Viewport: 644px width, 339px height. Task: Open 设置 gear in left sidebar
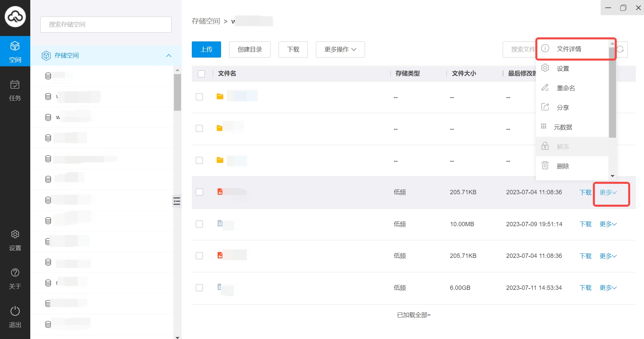click(15, 240)
